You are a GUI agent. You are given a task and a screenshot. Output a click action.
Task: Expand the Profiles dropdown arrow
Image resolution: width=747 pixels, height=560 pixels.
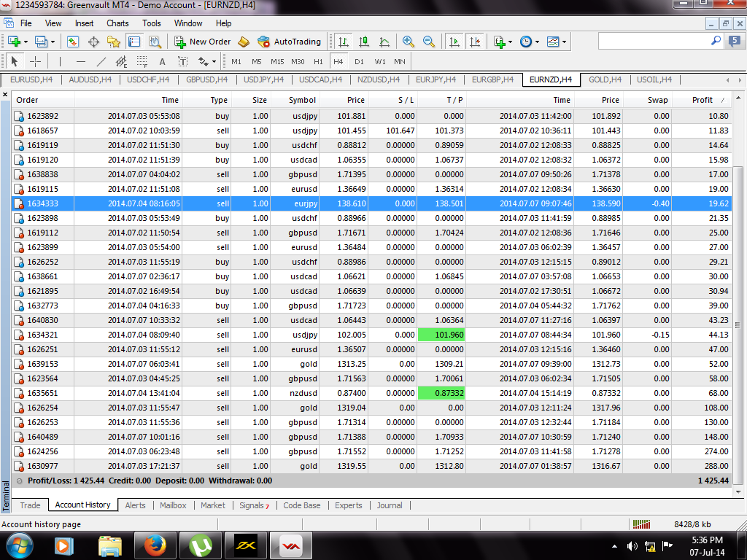(53, 42)
